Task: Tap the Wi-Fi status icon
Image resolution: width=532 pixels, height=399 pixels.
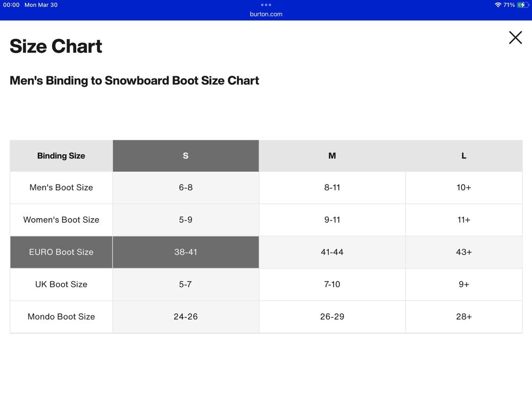Action: 498,5
